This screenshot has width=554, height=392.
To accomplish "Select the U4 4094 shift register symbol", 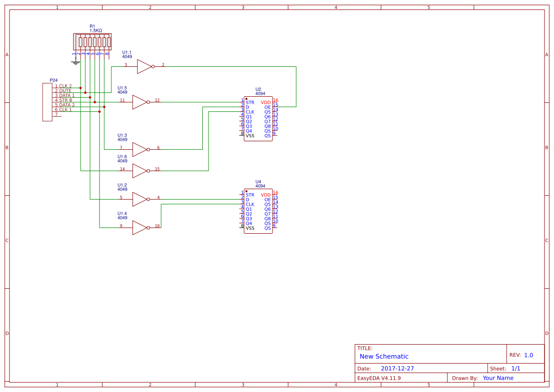I will pos(257,210).
